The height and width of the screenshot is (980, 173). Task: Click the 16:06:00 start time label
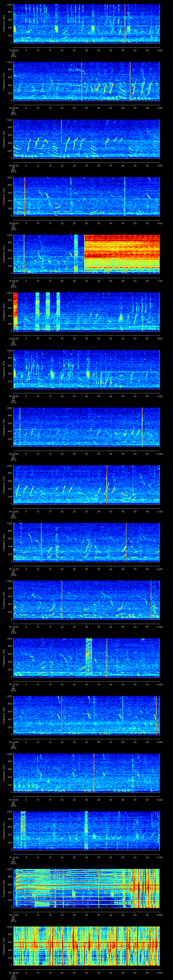(13, 281)
